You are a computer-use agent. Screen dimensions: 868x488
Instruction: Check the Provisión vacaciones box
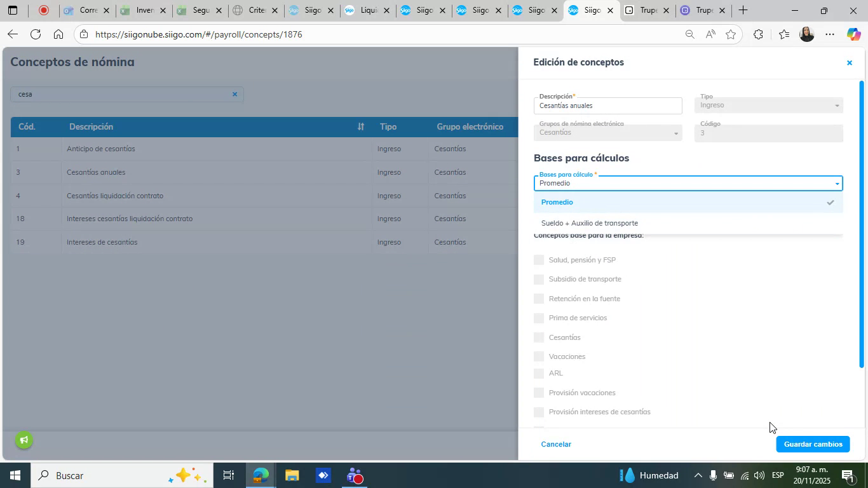(x=539, y=393)
